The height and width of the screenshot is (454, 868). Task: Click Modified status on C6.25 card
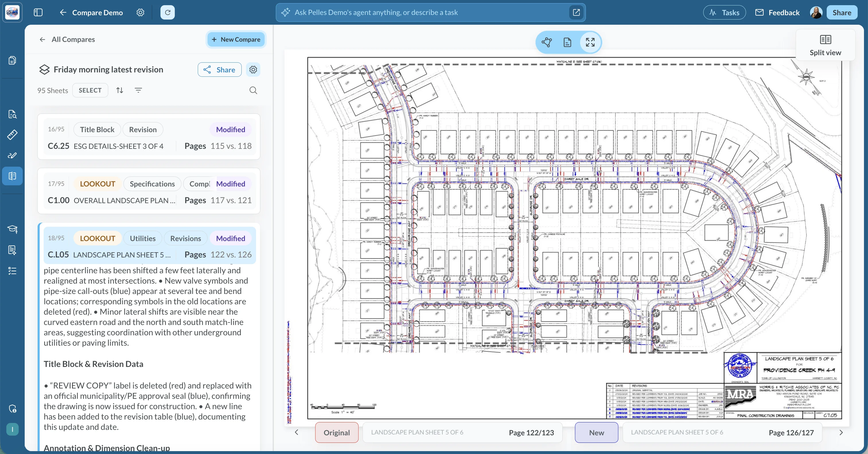(x=230, y=130)
